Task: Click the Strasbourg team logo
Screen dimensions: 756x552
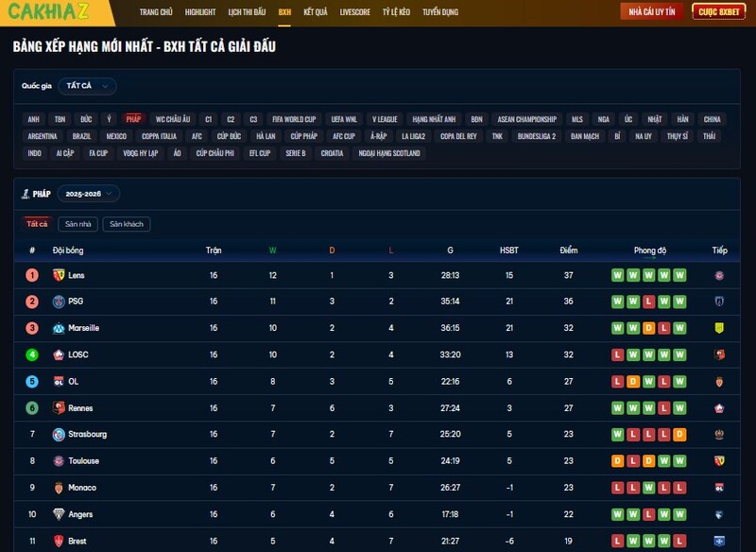Action: (59, 435)
